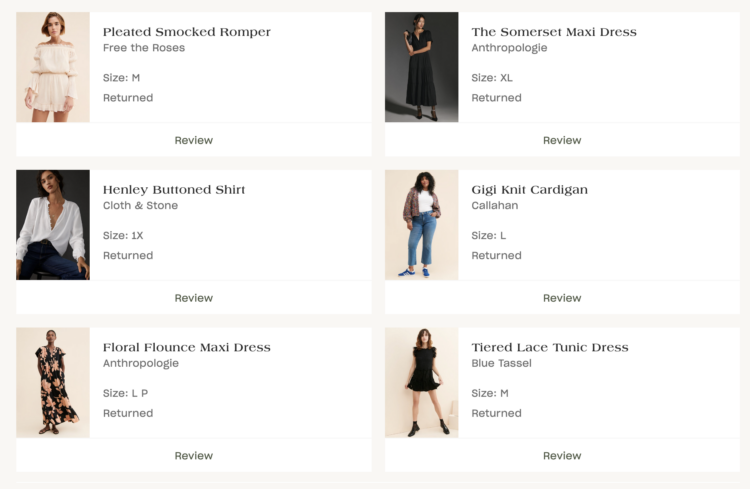Image resolution: width=750 pixels, height=489 pixels.
Task: Select the Free the Roses brand name
Action: (x=143, y=48)
